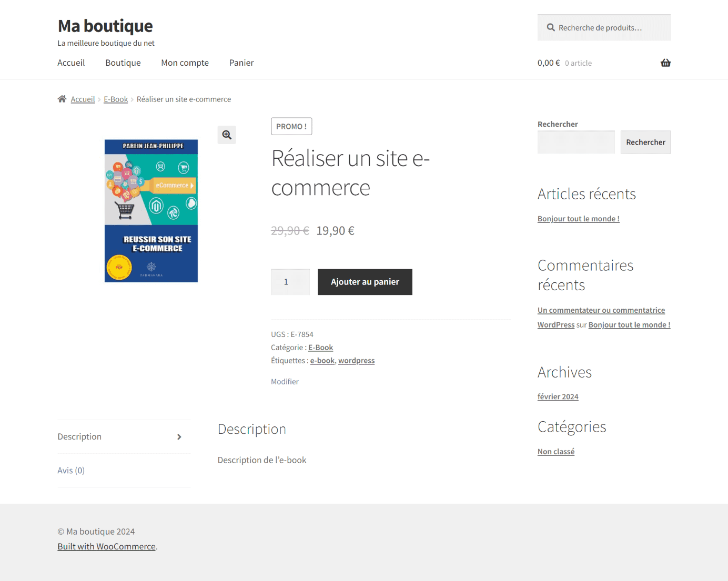Viewport: 728px width, 581px height.
Task: Click the Articles récents heading
Action: (587, 194)
